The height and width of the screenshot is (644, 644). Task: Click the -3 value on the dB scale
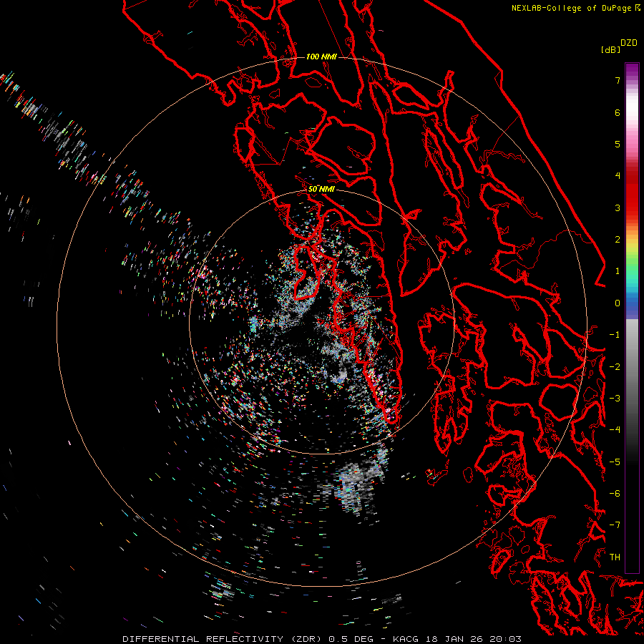pyautogui.click(x=615, y=399)
